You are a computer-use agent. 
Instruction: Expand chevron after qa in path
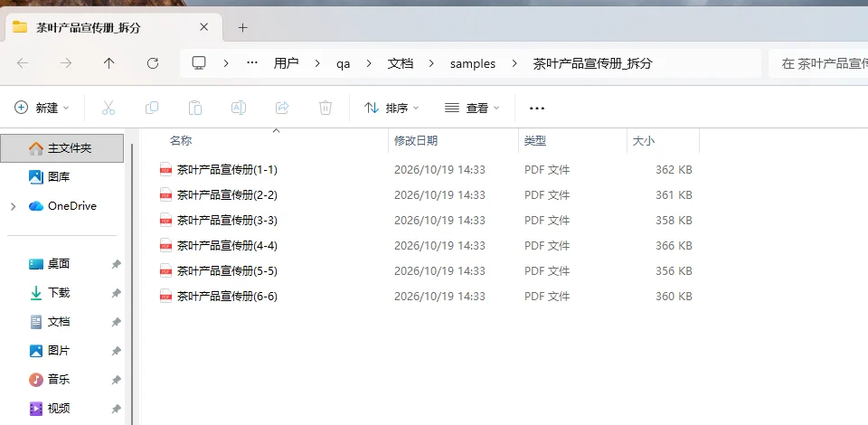368,63
